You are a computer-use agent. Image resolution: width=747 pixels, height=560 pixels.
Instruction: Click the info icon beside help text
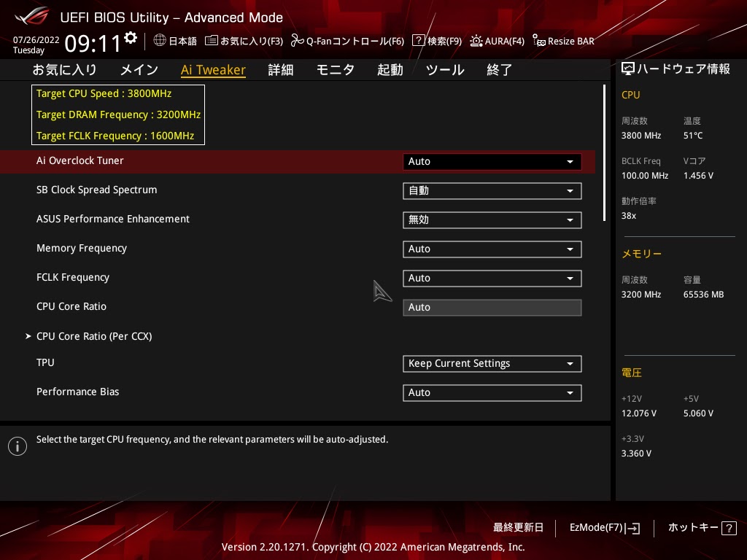pos(18,446)
